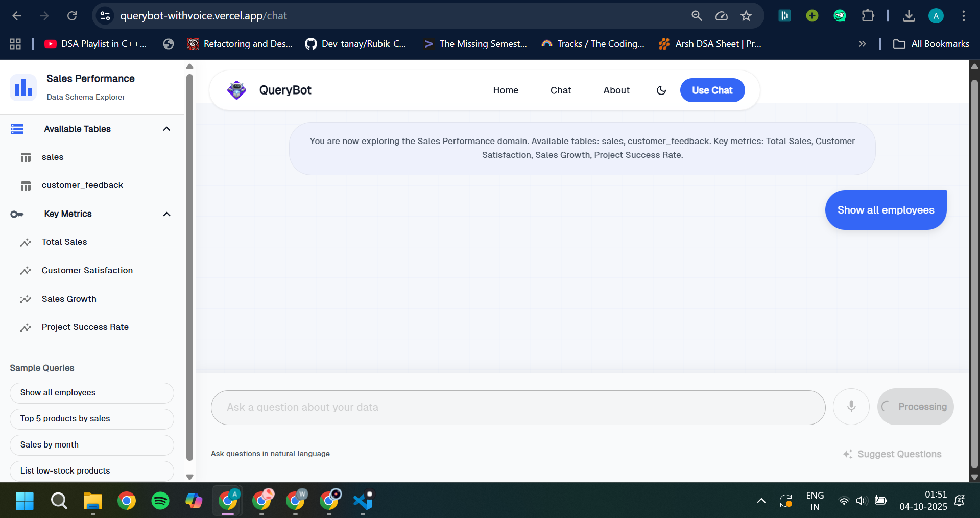Open the Refactoring and Design bookmark

tap(240, 44)
